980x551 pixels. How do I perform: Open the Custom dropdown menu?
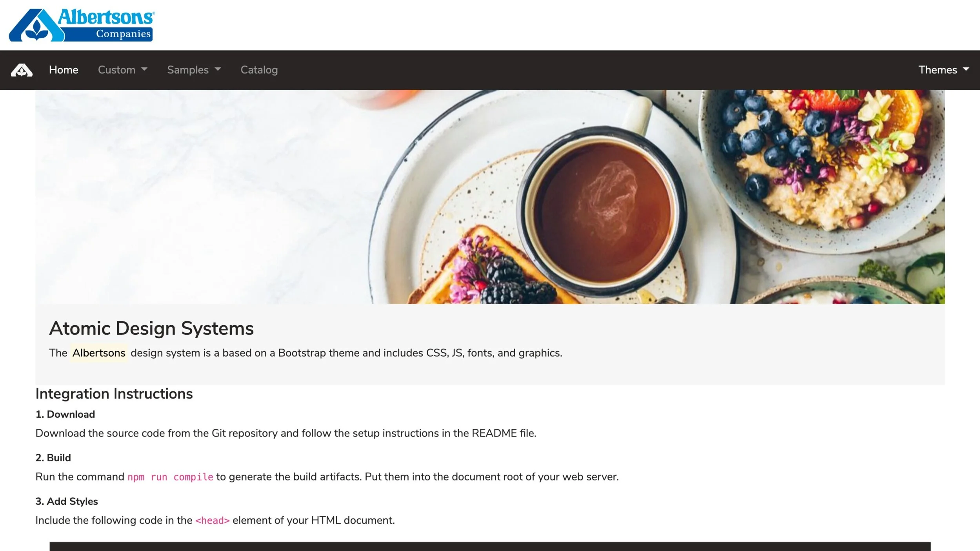(x=122, y=70)
